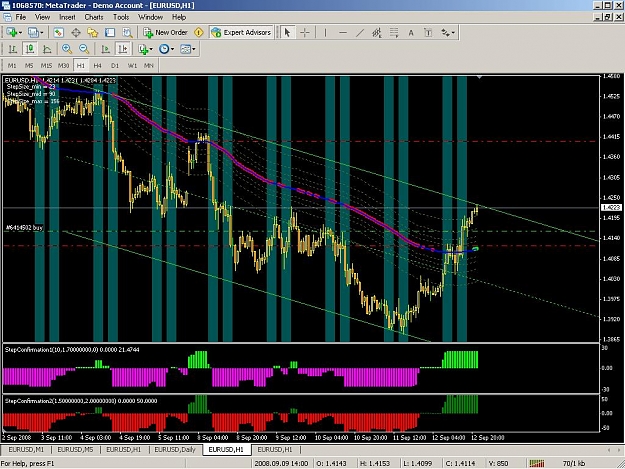The image size is (625, 469).
Task: Open the Help menu
Action: pyautogui.click(x=179, y=17)
